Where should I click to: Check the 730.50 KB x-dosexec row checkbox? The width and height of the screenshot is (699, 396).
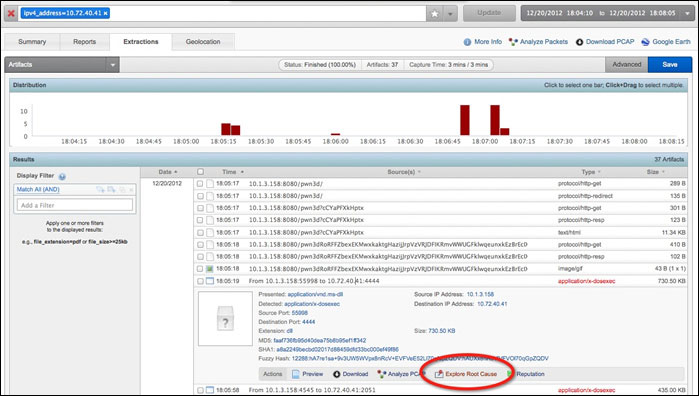pos(200,281)
